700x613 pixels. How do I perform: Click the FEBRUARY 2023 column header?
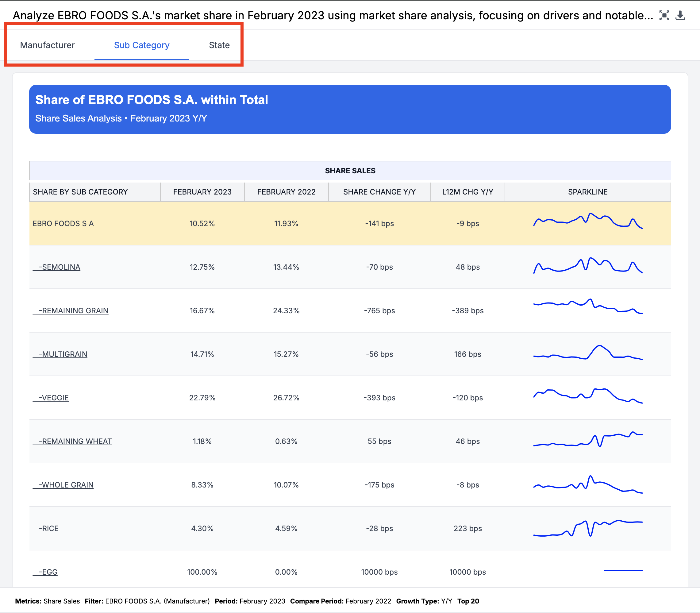(202, 192)
